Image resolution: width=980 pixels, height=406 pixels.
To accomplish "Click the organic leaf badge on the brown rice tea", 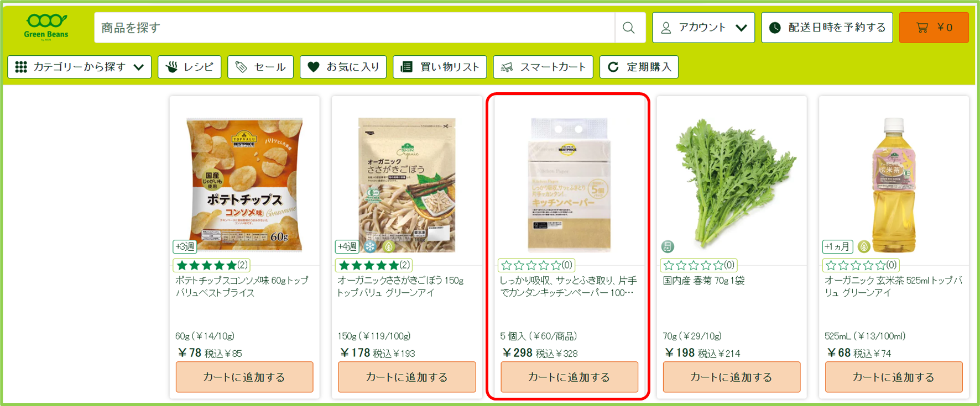I will click(864, 246).
